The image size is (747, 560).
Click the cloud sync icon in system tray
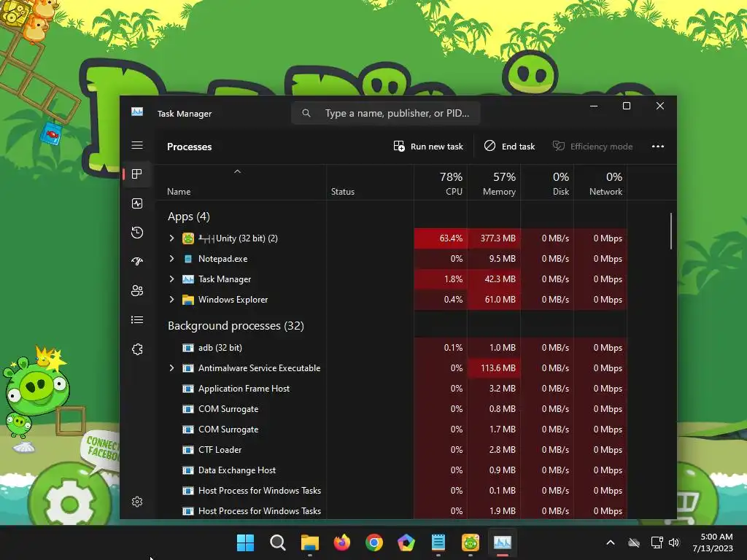[x=634, y=542]
